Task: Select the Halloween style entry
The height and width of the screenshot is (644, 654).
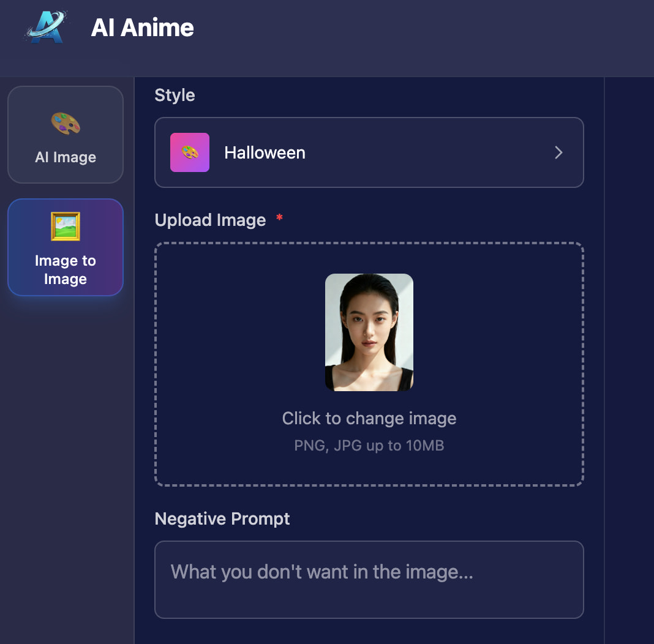Action: [369, 152]
